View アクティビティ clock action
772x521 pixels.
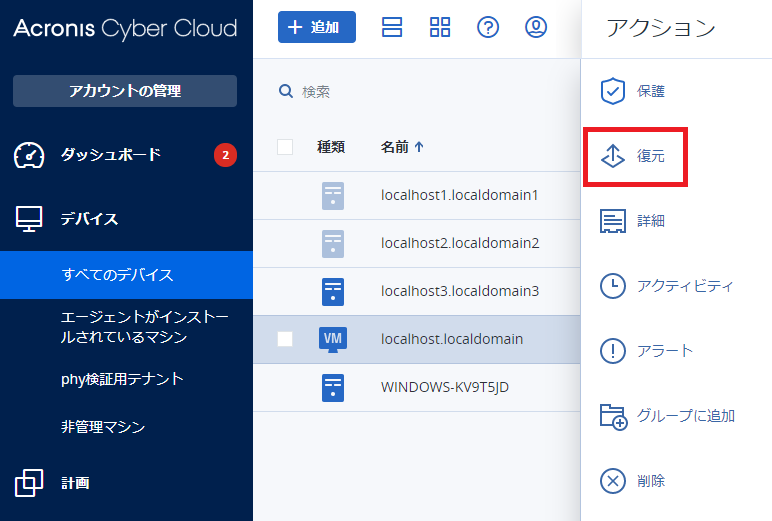point(612,286)
